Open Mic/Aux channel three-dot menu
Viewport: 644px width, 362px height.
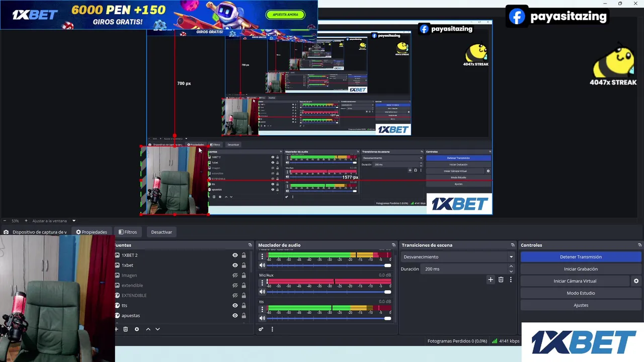(262, 283)
